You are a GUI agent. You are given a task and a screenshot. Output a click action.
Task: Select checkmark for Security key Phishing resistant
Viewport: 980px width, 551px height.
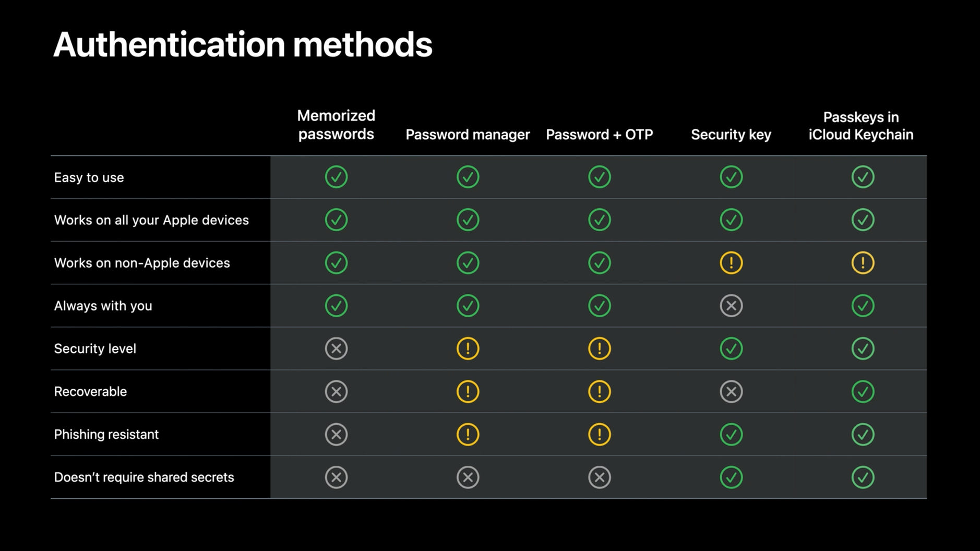point(731,434)
